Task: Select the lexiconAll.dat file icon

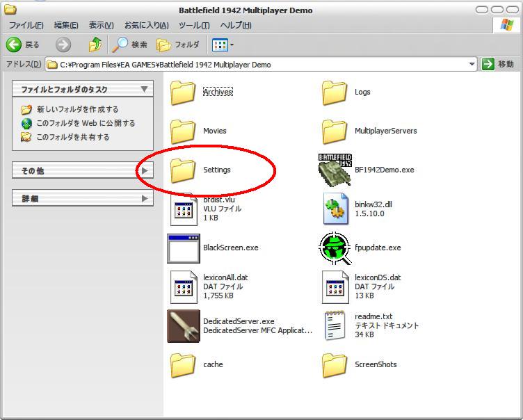Action: (x=184, y=287)
